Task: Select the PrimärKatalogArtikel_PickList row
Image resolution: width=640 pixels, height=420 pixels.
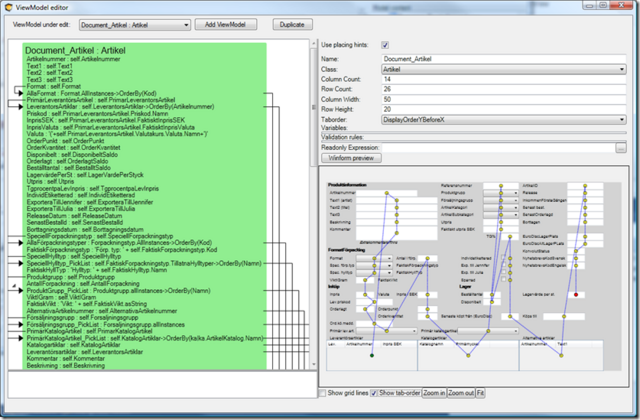Action: pyautogui.click(x=145, y=338)
